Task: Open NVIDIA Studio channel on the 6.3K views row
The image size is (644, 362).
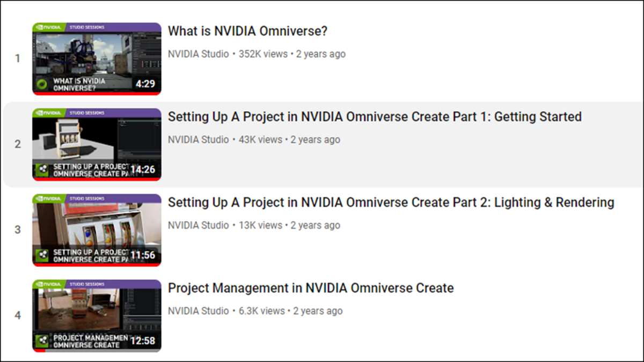Action: (199, 311)
